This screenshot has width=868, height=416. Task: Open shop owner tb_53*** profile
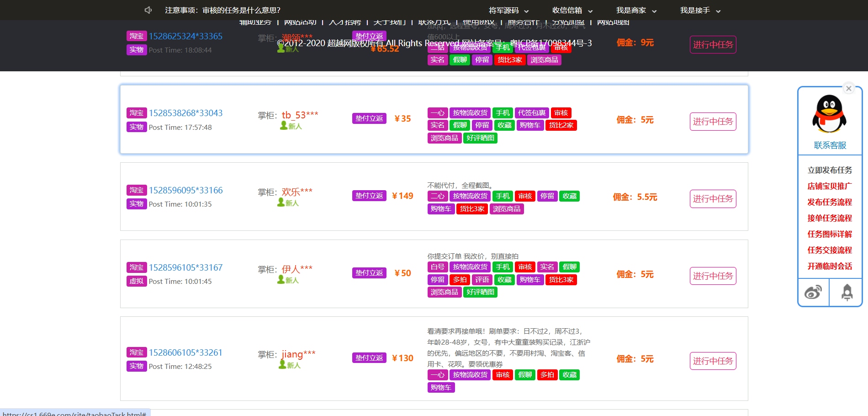coord(300,115)
